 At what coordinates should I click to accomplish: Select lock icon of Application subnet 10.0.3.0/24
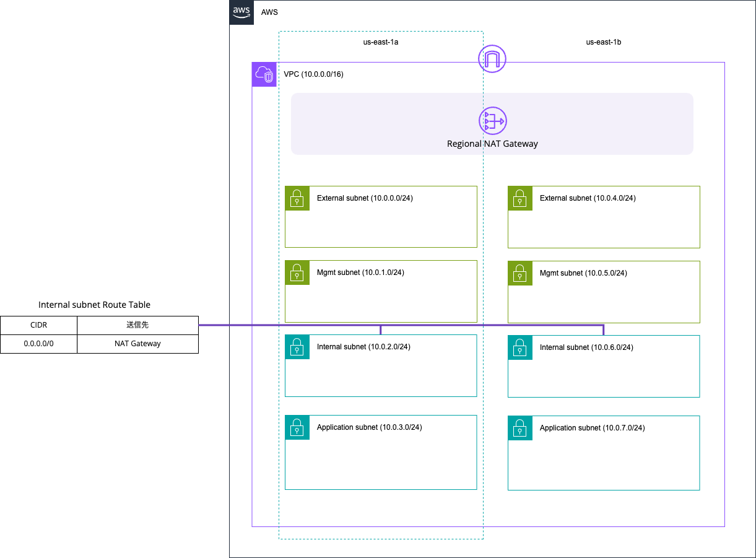(x=297, y=427)
